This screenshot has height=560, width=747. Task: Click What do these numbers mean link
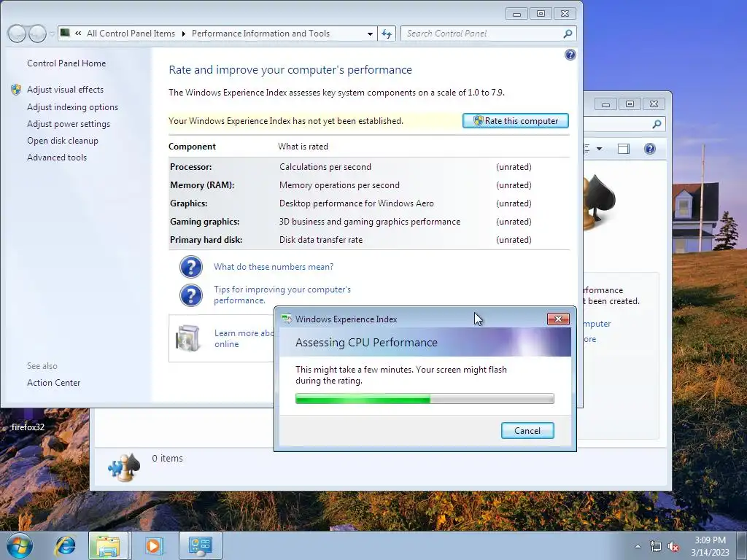tap(274, 267)
